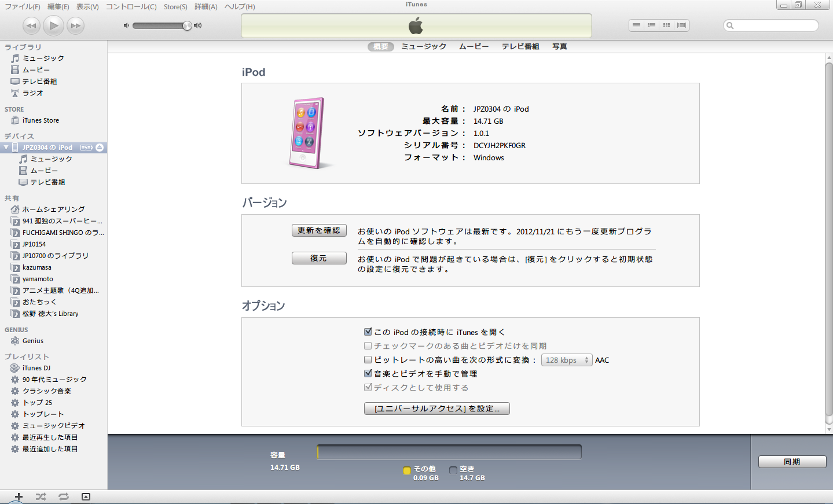Click the previous track rewind button
The width and height of the screenshot is (833, 504).
click(31, 25)
